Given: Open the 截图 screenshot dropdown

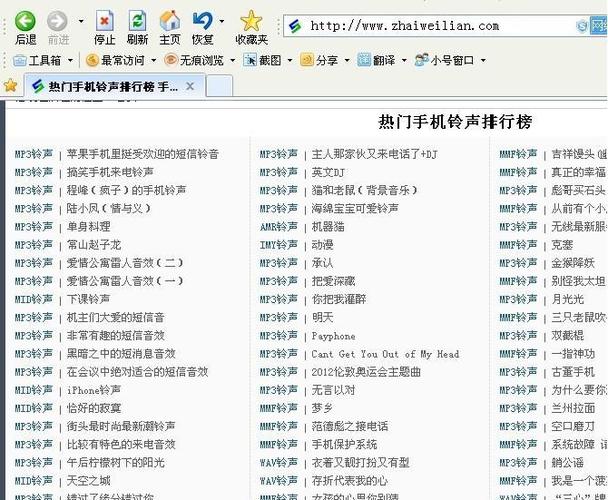Looking at the screenshot, I should [x=269, y=61].
